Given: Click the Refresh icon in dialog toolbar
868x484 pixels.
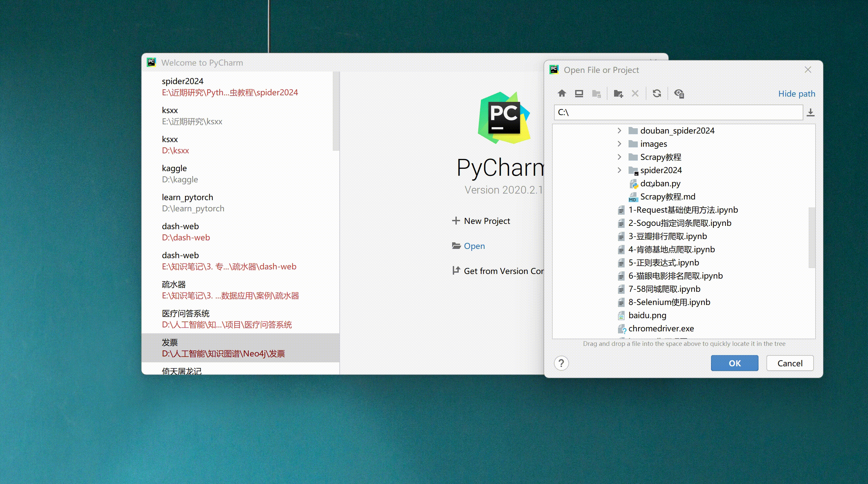Looking at the screenshot, I should 657,93.
